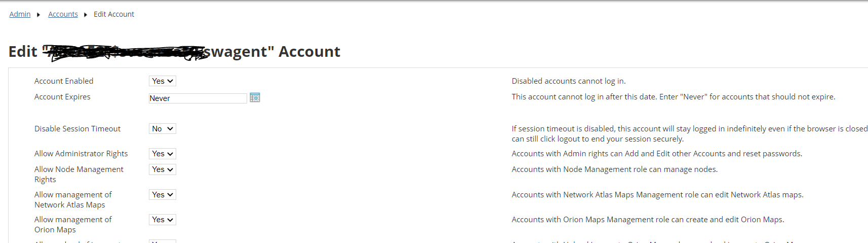Viewport: 868px width, 243px height.
Task: Open the Orion Maps management dropdown
Action: 162,220
